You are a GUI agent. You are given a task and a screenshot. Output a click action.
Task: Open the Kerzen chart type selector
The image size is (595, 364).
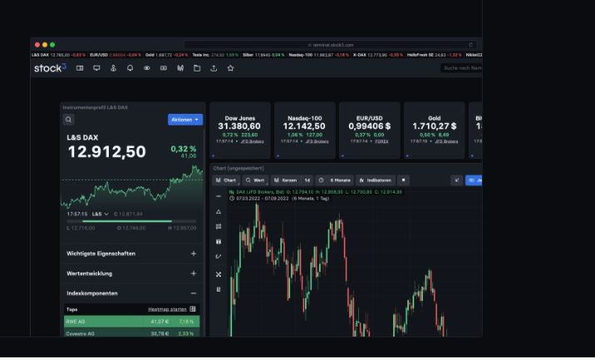point(286,180)
